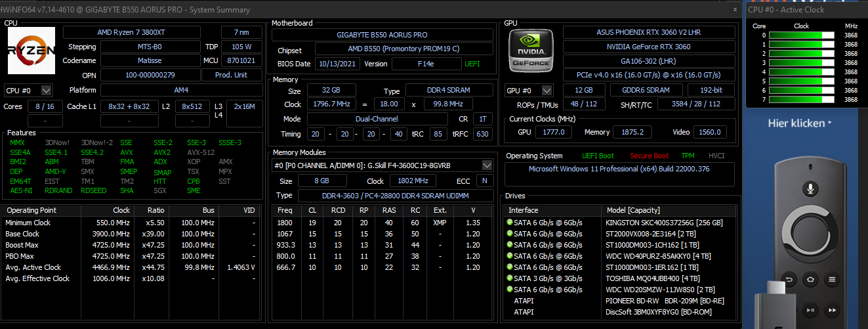Click the 'AVX2' feature flag
This screenshot has height=329, width=868.
(162, 152)
